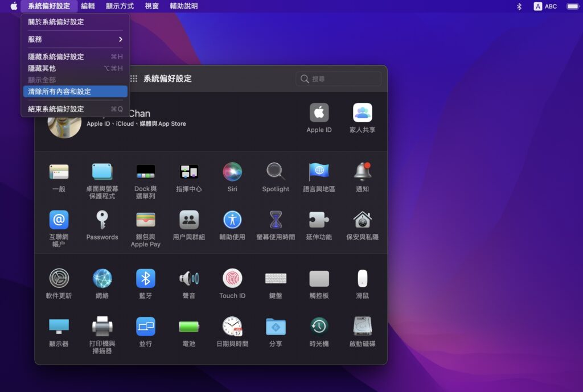Click the Apple ID、iCloud、媒體與App Store text
The height and width of the screenshot is (392, 583).
[136, 123]
